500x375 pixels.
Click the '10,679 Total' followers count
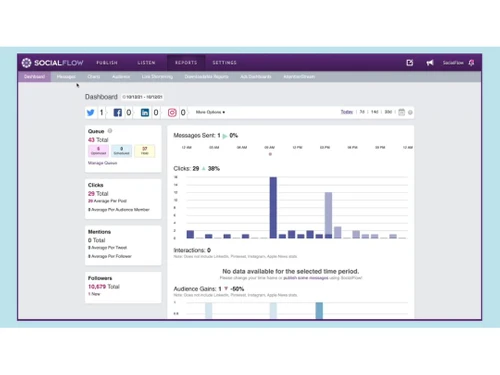pyautogui.click(x=104, y=287)
